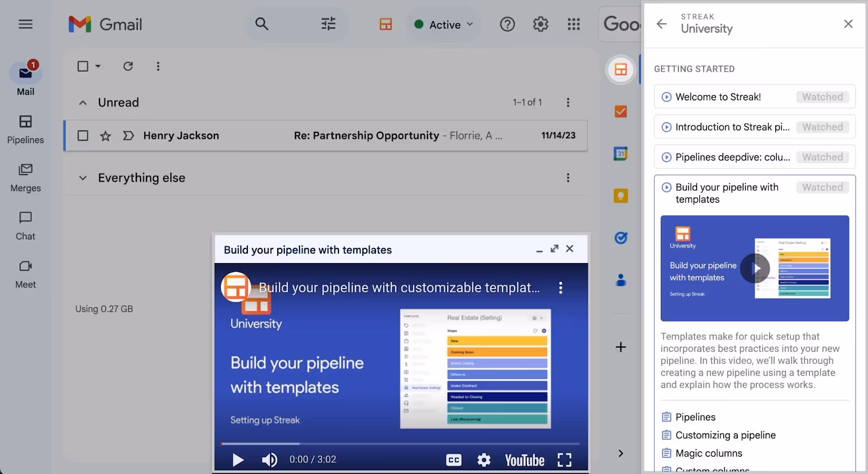
Task: Open the Gmail main menu hamburger
Action: (x=25, y=24)
